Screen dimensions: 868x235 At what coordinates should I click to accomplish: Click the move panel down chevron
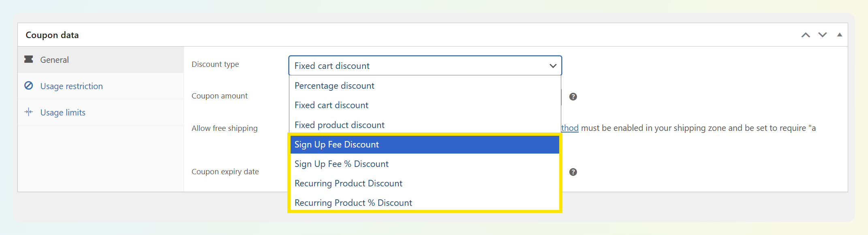pos(822,35)
